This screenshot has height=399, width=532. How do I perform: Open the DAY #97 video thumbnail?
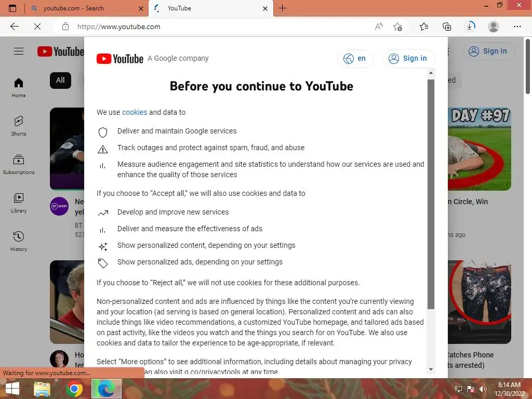480,149
